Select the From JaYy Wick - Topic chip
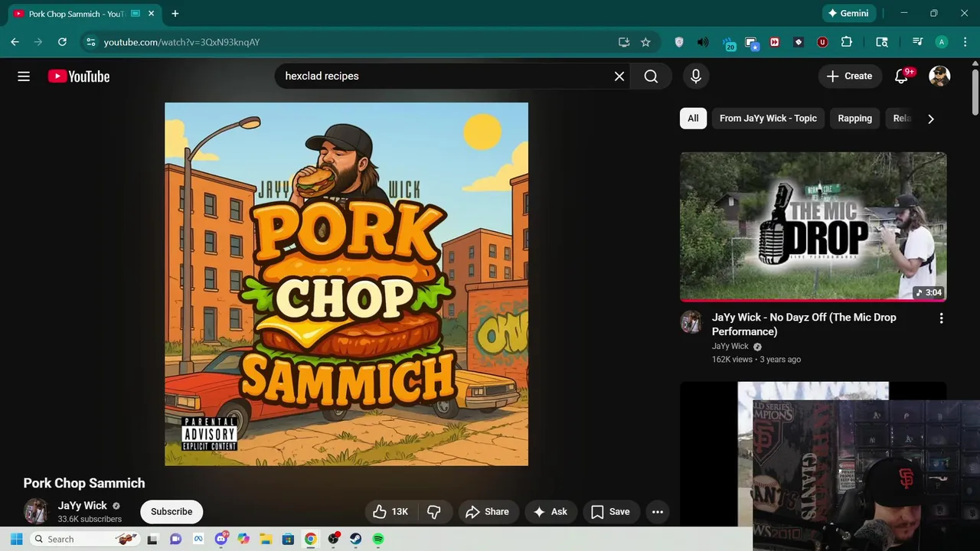Image resolution: width=980 pixels, height=551 pixels. coord(768,118)
